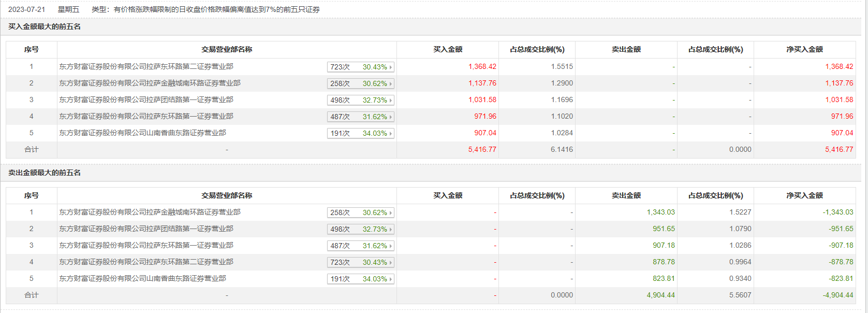This screenshot has width=868, height=313.
Task: Expand the 498次 32.73% badge in buy table
Action: 360,100
